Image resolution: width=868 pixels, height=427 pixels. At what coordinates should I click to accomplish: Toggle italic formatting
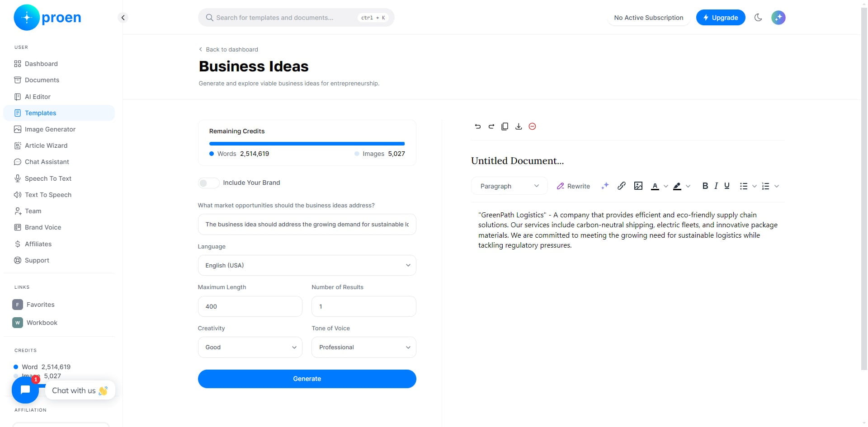pyautogui.click(x=716, y=186)
